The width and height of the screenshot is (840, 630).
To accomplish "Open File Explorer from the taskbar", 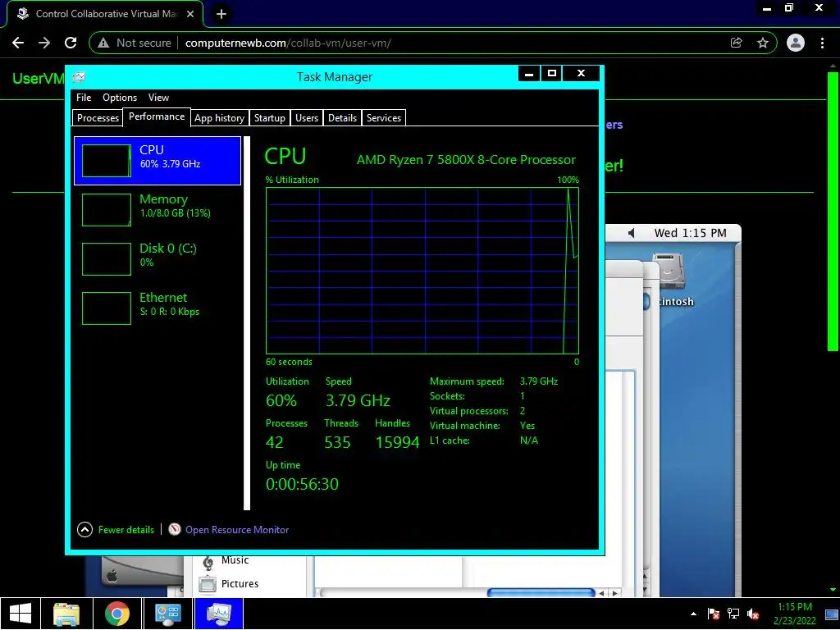I will click(66, 614).
